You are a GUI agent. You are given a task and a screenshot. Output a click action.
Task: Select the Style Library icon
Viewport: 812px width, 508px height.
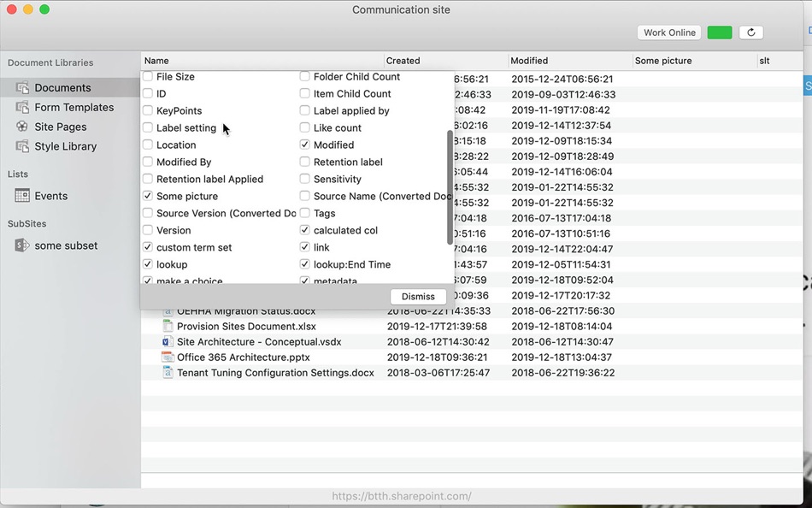pyautogui.click(x=22, y=146)
